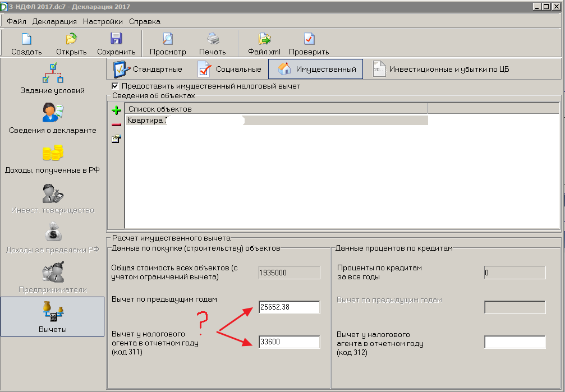The width and height of the screenshot is (565, 392).
Task: Uncheck Предоставить имущественный налоговый вычет checkbox
Action: pyautogui.click(x=116, y=86)
